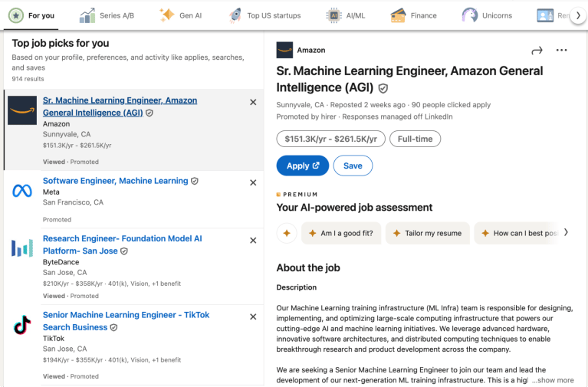The image size is (588, 387).
Task: Dismiss the Amazon job listing
Action: (253, 102)
